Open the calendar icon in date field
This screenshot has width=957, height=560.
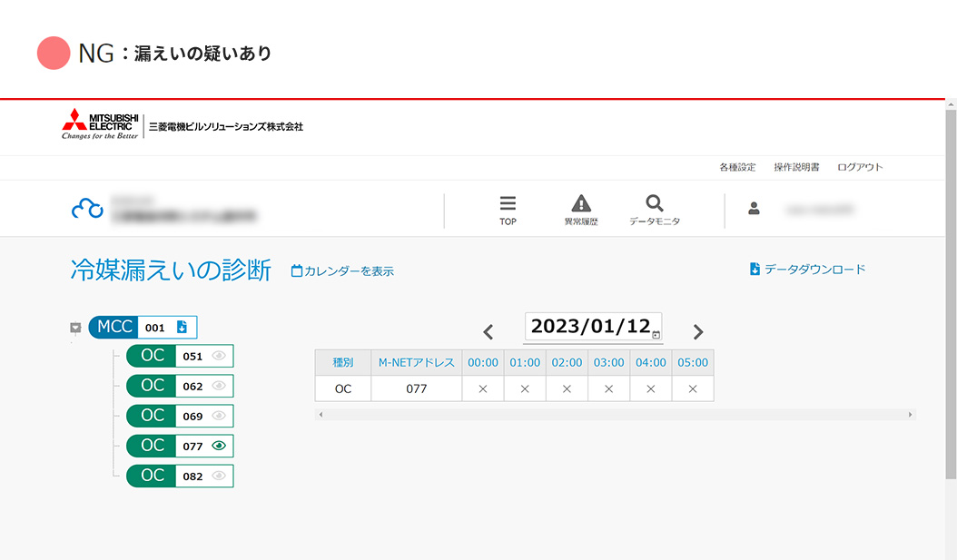pyautogui.click(x=656, y=335)
